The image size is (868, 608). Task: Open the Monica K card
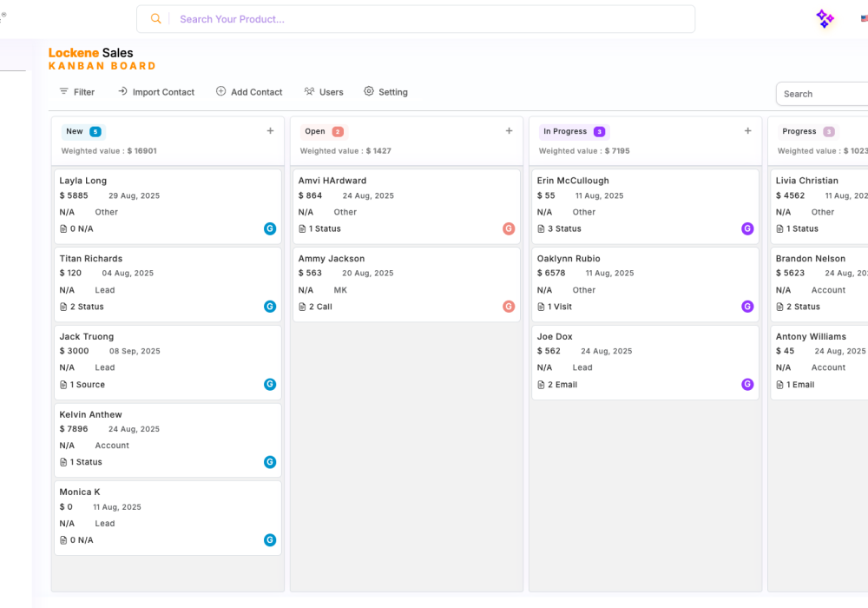pos(168,518)
